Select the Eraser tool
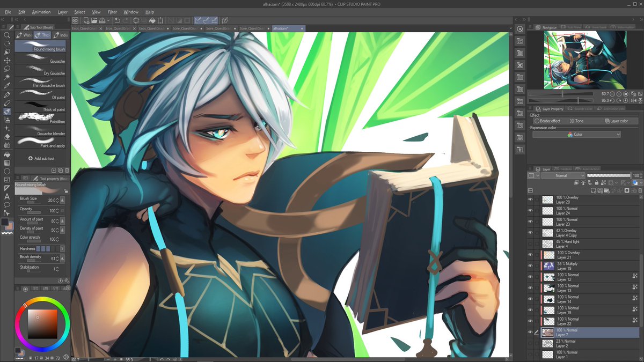This screenshot has height=362, width=644. [x=7, y=137]
